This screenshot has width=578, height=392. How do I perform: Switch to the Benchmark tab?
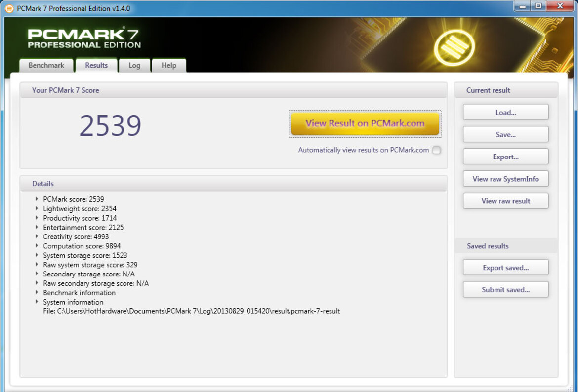tap(46, 65)
